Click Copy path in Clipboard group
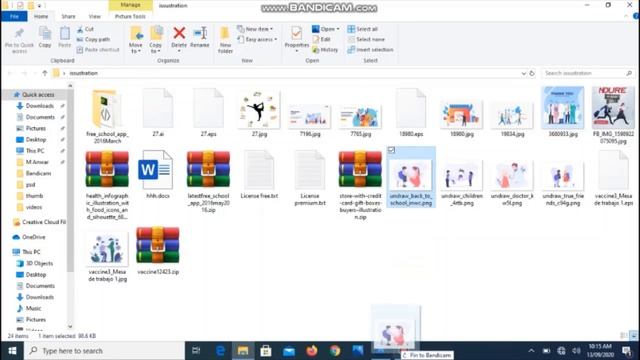Viewport: 640px width, 360px height. tap(93, 40)
